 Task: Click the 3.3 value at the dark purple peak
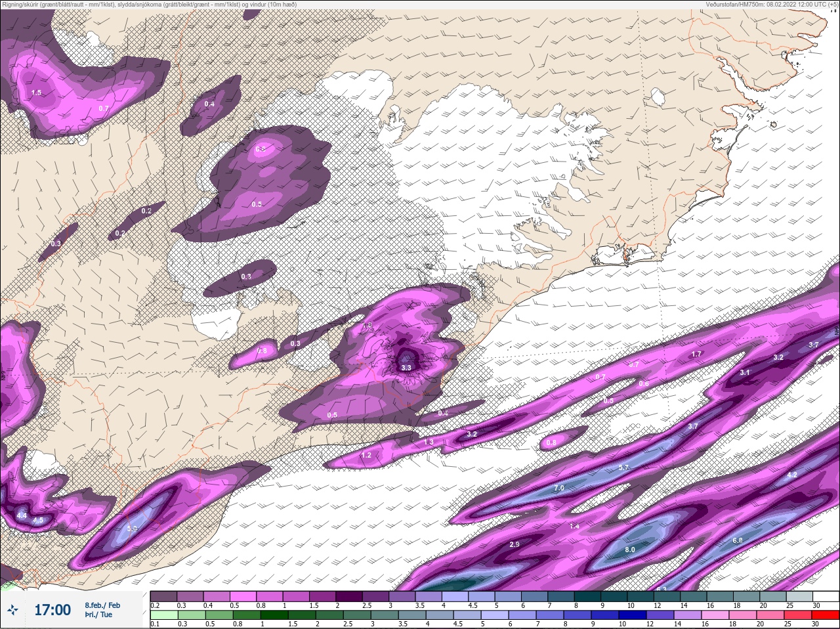click(406, 368)
